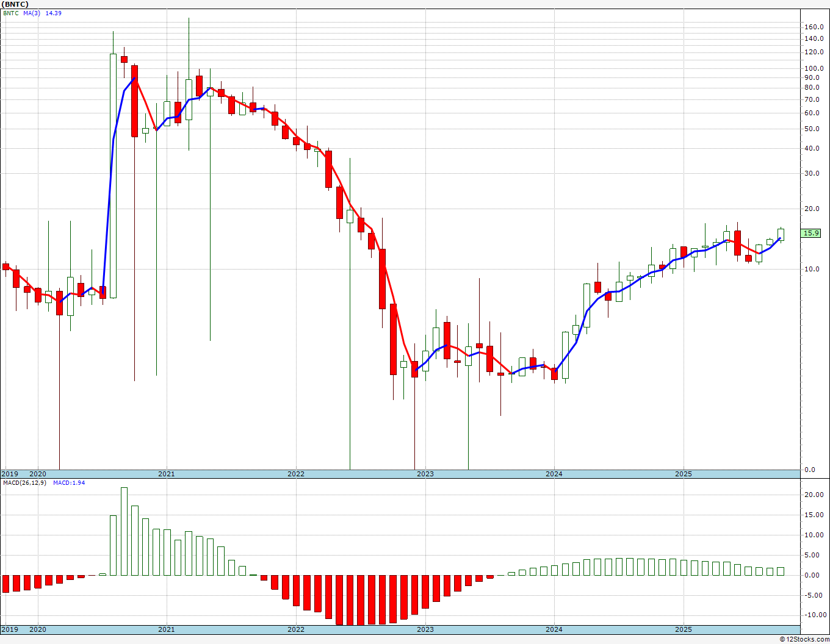
Task: Select 2024 on the MACD panel time axis
Action: pos(554,629)
